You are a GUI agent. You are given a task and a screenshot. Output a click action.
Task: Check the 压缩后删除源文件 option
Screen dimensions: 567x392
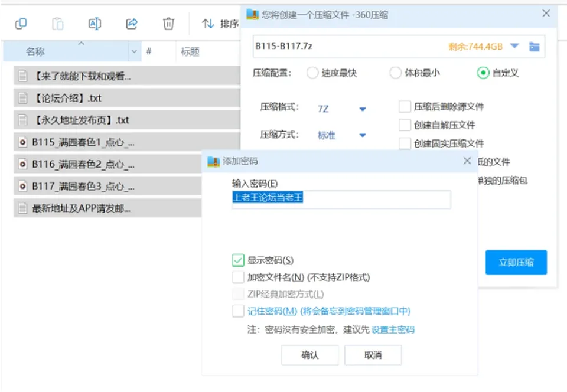[405, 107]
